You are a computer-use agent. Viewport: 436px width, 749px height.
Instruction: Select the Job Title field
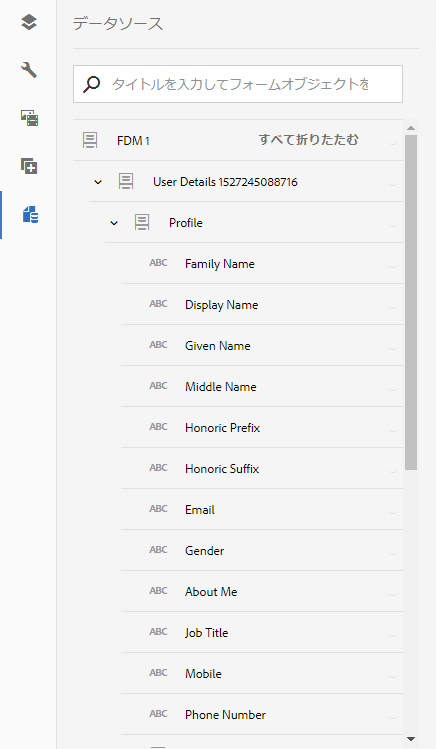[x=262, y=633]
